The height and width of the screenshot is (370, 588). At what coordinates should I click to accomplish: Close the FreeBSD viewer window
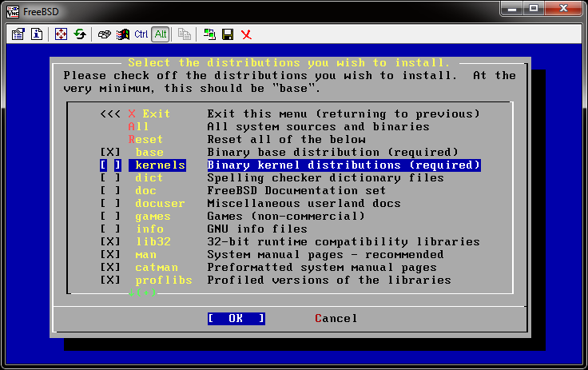(x=563, y=9)
